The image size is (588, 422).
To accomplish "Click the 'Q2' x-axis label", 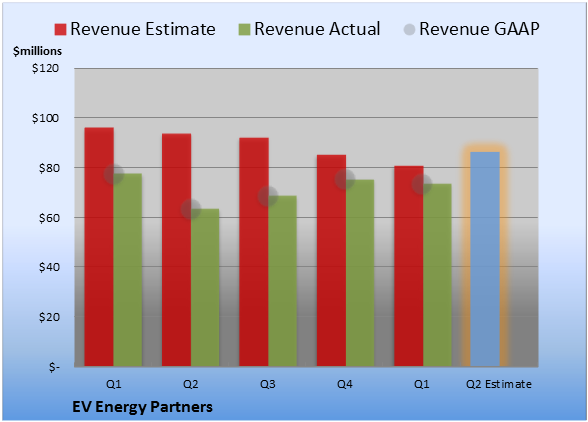I will click(190, 384).
